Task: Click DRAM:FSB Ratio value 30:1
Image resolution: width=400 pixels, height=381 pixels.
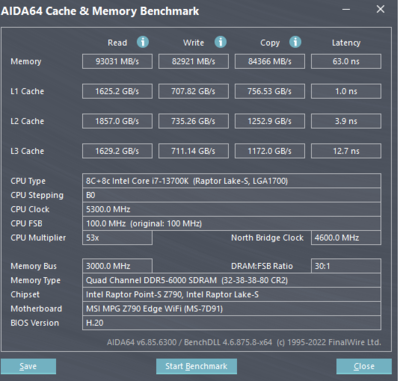Action: 346,266
